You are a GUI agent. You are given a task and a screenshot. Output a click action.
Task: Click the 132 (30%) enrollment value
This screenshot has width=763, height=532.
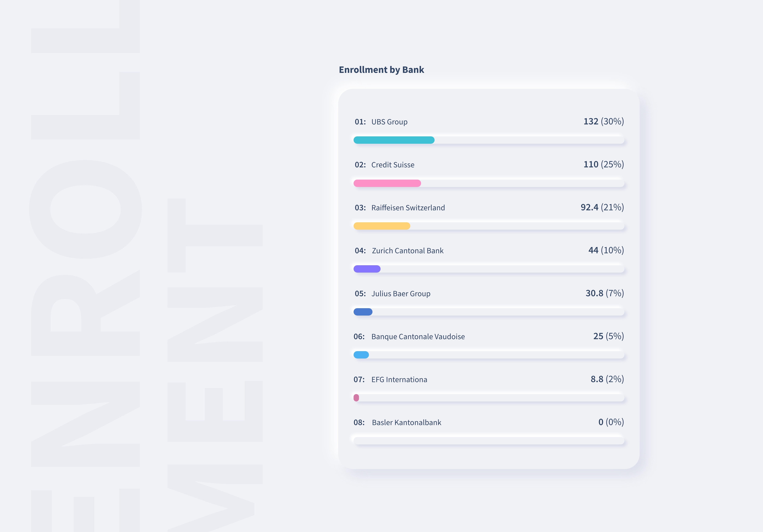point(604,122)
